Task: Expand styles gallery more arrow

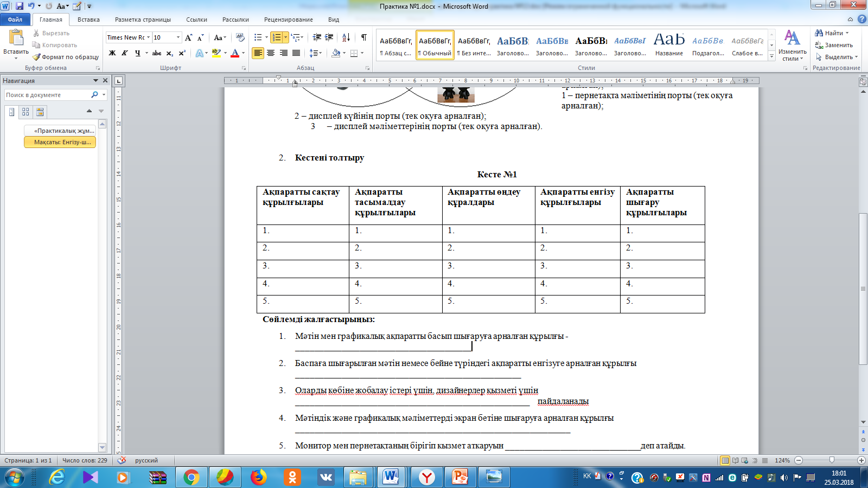Action: [772, 56]
